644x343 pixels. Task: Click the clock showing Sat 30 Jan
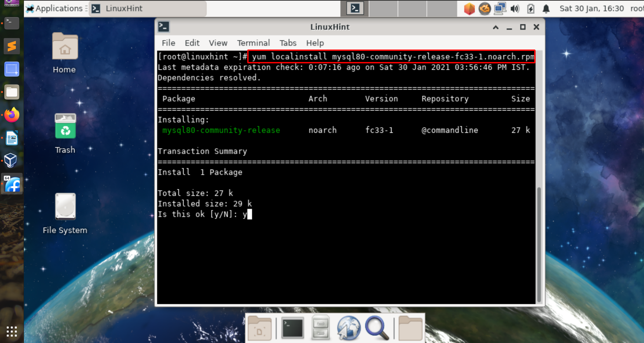[591, 8]
